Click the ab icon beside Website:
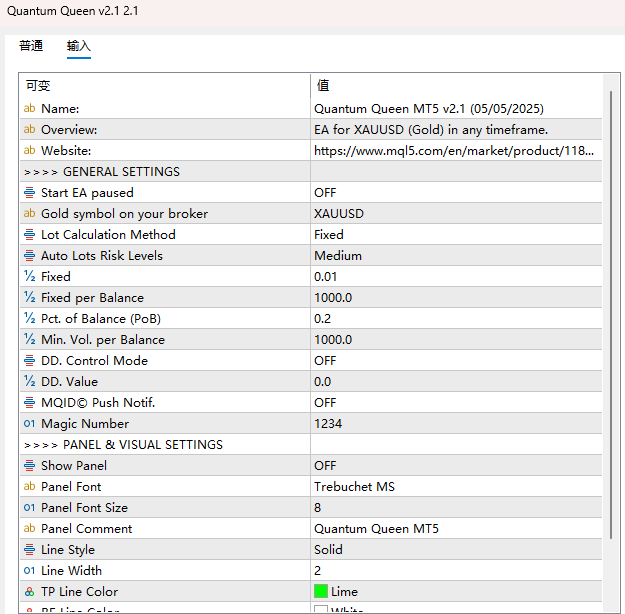 (x=29, y=150)
